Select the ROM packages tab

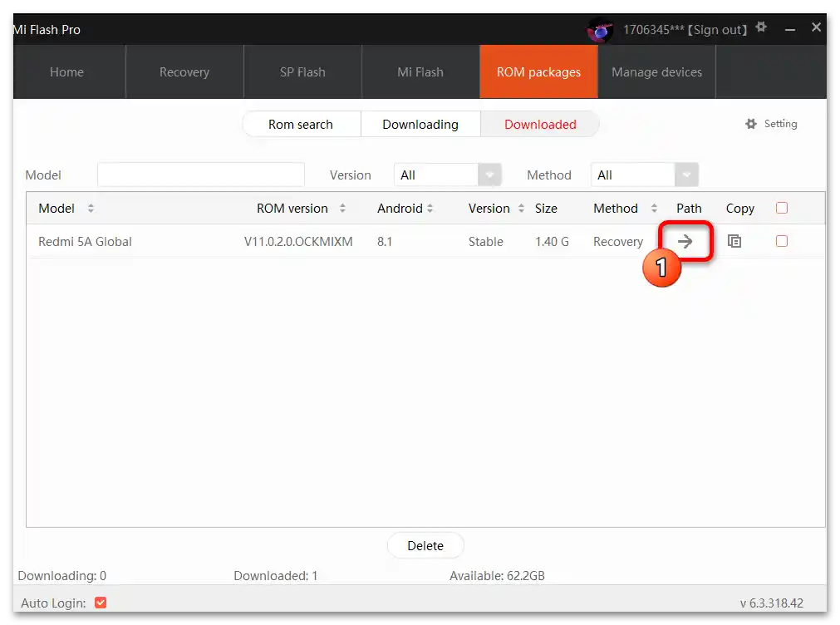[538, 71]
